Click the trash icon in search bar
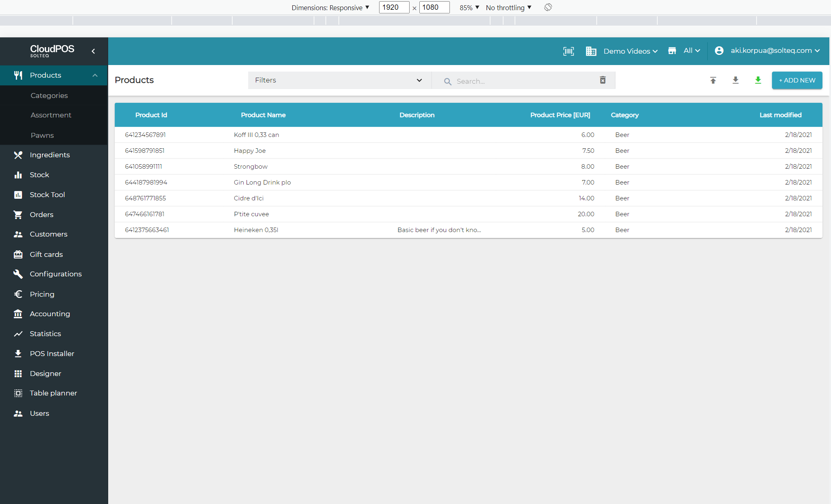Screen dimensions: 831x504 point(603,80)
